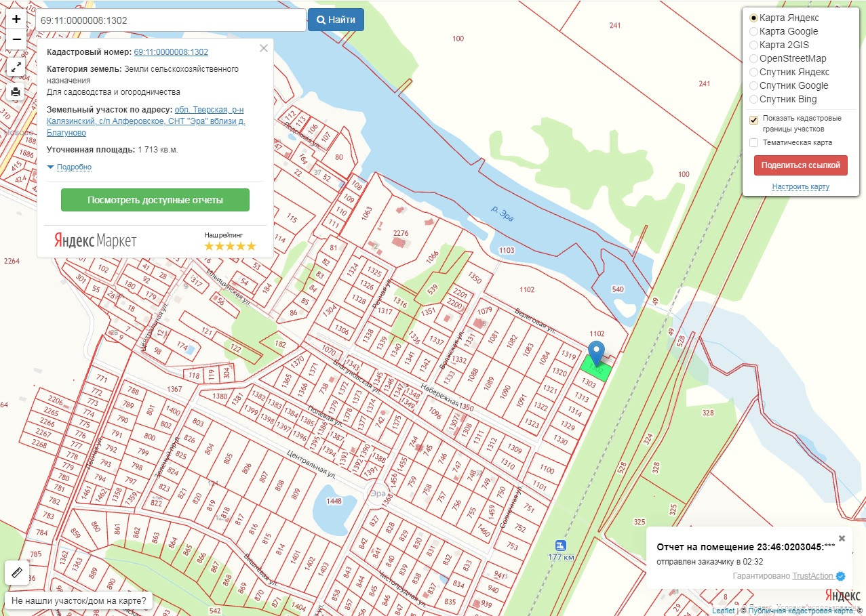Close the report notification popup
Viewport: 866px width, 616px height.
(842, 539)
